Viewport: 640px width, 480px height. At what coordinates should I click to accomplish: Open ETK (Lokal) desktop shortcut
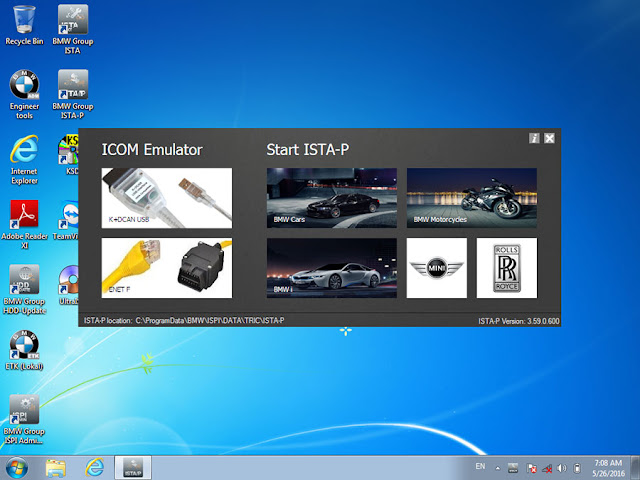coord(24,350)
